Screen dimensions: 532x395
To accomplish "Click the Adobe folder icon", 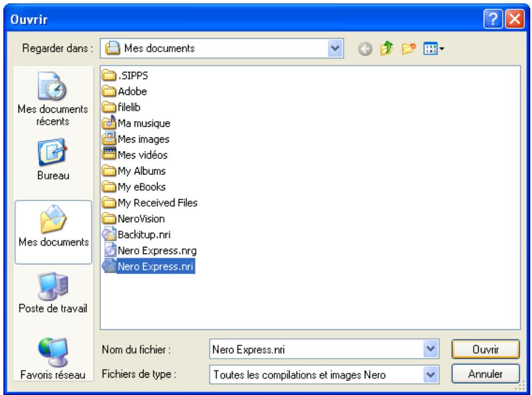I will point(109,91).
